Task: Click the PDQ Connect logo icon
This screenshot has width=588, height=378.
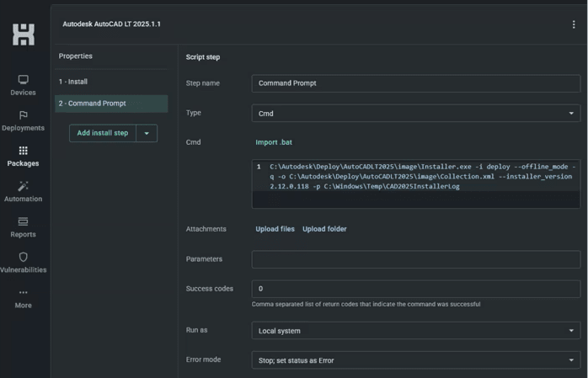Action: tap(24, 35)
